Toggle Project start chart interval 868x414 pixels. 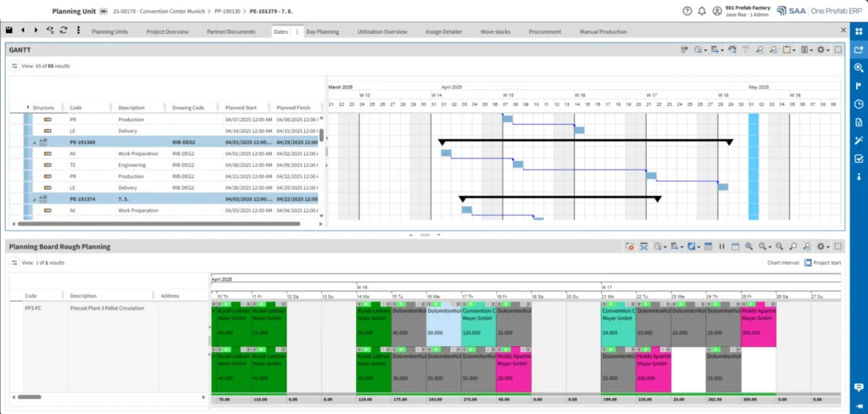click(x=808, y=263)
